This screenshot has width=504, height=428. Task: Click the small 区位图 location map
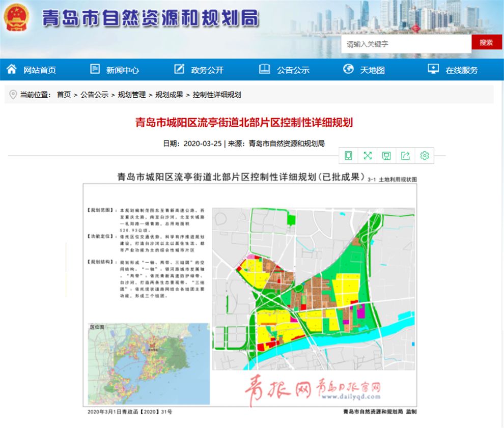(x=148, y=363)
